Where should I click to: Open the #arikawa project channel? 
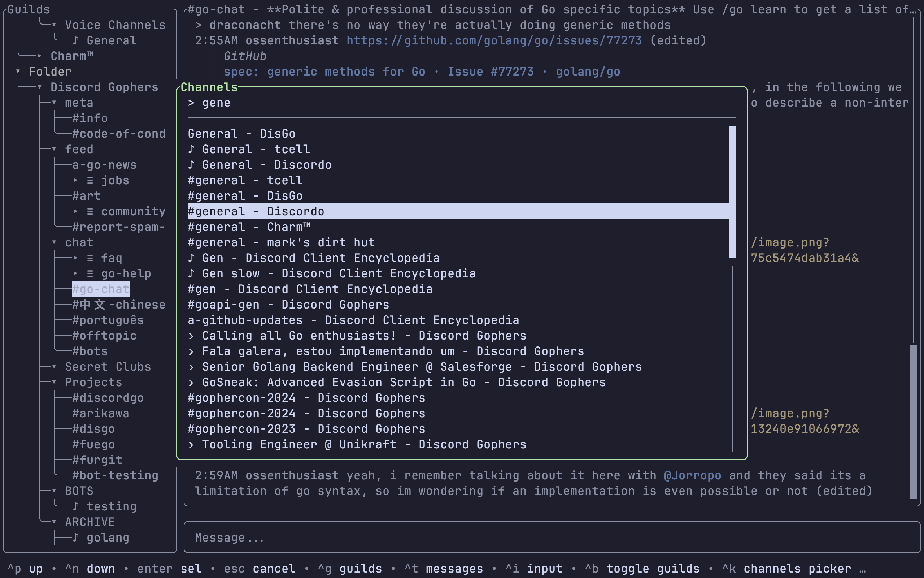click(101, 413)
